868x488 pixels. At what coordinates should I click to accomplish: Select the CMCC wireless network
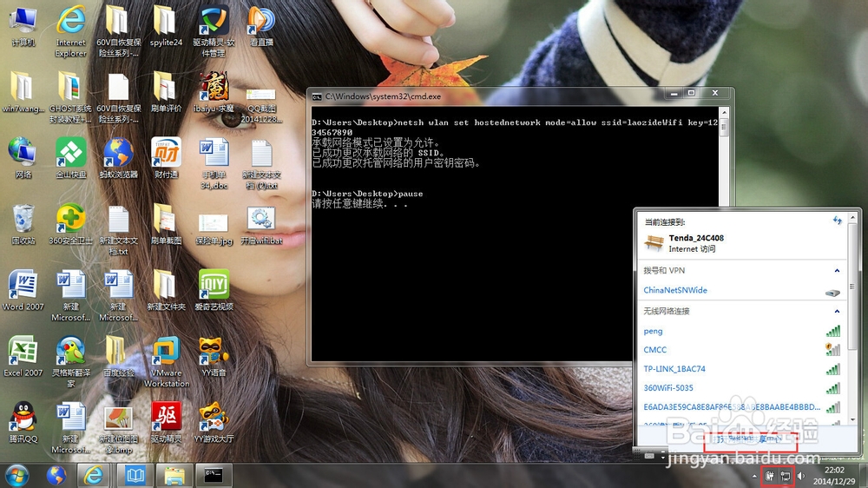coord(742,350)
